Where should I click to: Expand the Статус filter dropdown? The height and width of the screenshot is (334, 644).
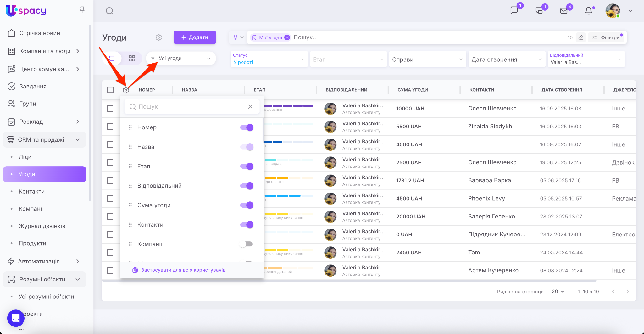point(269,59)
